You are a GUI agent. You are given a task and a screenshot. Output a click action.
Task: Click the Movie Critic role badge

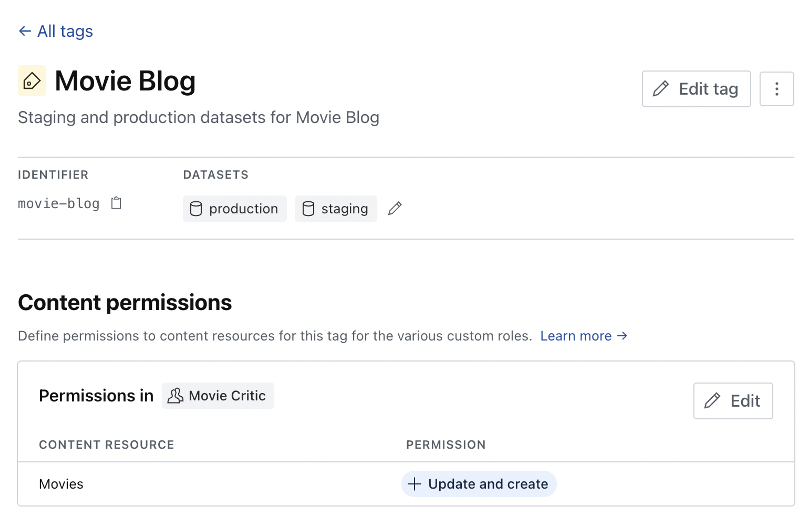click(x=218, y=396)
